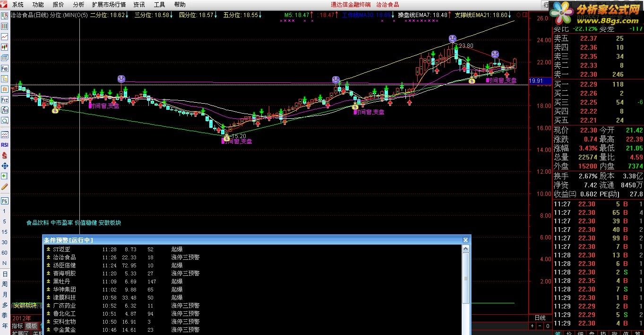The image size is (644, 335).
Task: Switch to the 模板 tab
Action: [x=31, y=326]
